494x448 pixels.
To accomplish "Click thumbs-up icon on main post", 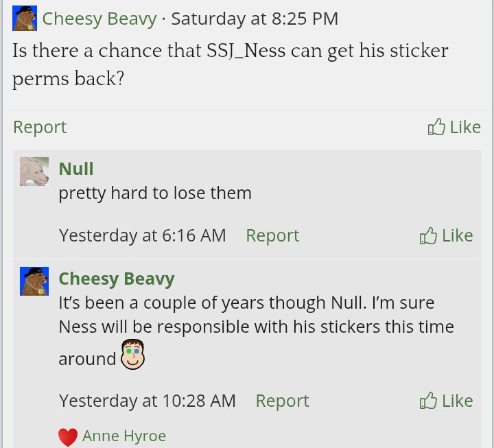I will 436,127.
